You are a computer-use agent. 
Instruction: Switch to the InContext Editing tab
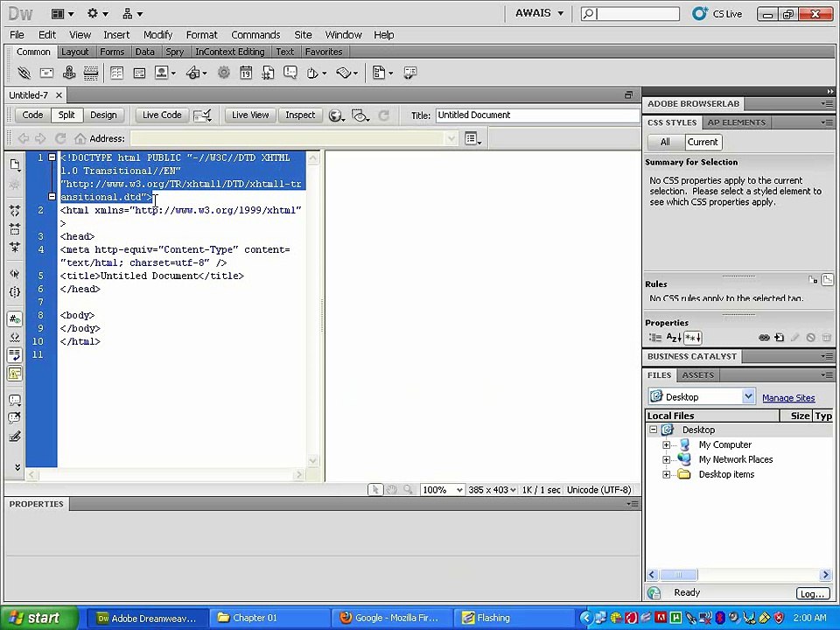(x=230, y=52)
